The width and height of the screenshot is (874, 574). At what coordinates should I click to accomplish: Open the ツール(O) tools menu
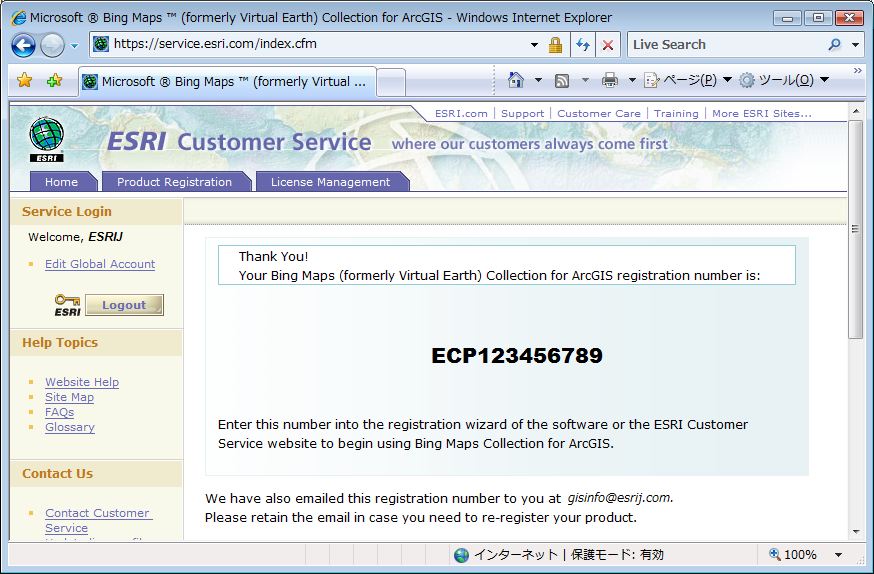coord(784,80)
